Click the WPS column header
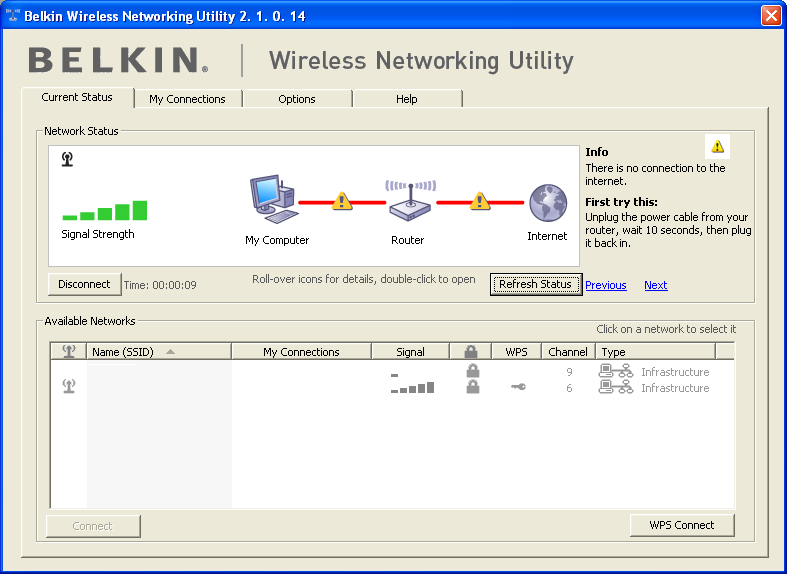 click(x=516, y=351)
